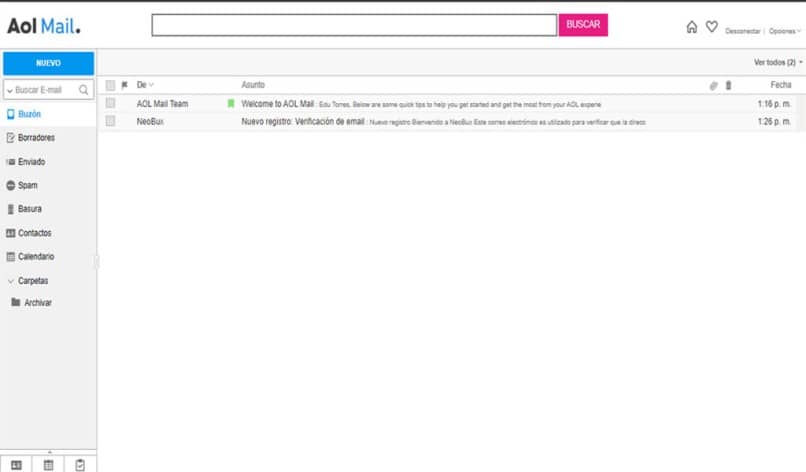Open tasks clipboard icon in bottom bar

80,465
